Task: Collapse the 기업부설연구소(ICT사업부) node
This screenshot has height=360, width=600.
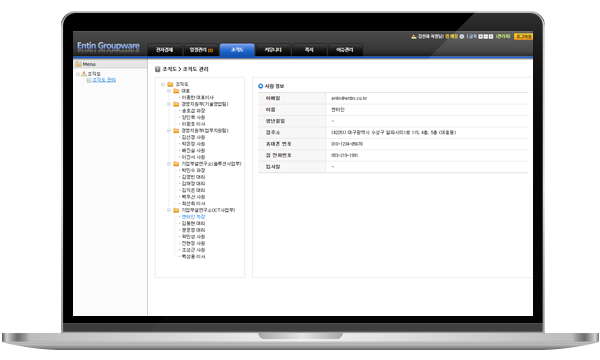Action: point(169,210)
